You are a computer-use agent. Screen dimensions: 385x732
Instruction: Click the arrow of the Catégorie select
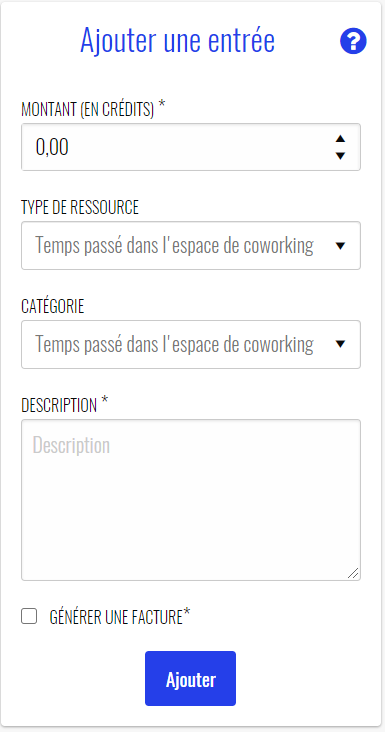[341, 345]
